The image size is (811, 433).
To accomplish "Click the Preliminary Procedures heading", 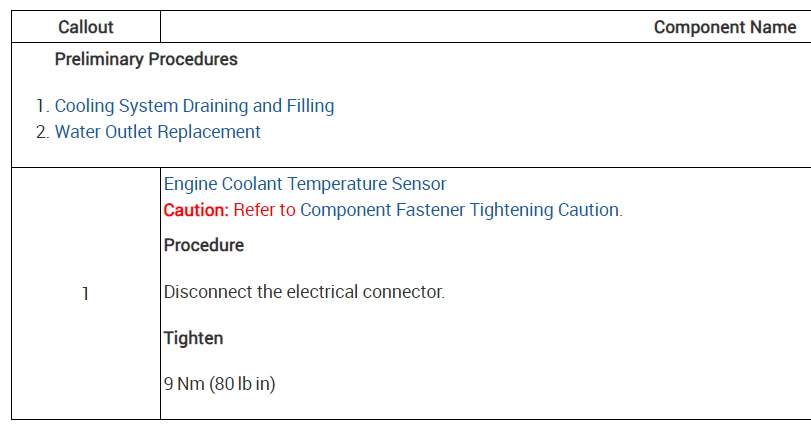I will click(146, 59).
